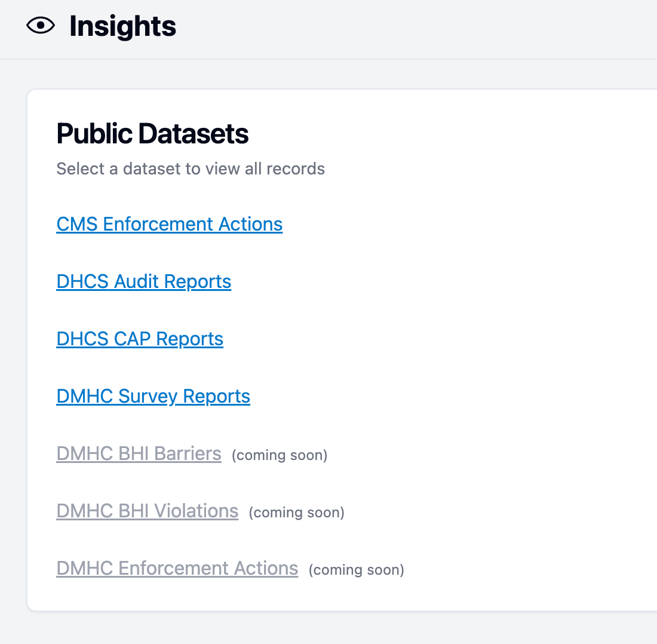Image resolution: width=657 pixels, height=644 pixels.
Task: Select the Insights page header
Action: pyautogui.click(x=122, y=26)
